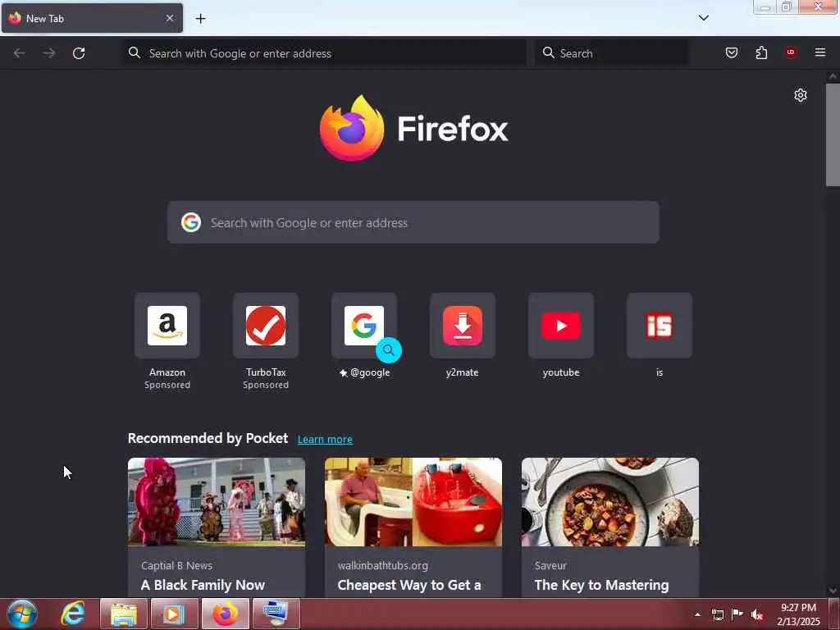Open new tab personalize gear settings
840x630 pixels.
click(801, 95)
